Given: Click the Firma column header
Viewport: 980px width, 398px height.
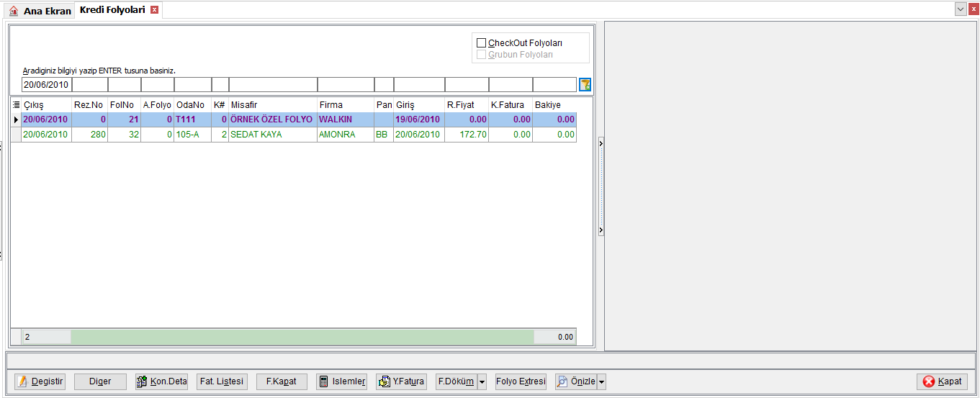Looking at the screenshot, I should point(346,105).
